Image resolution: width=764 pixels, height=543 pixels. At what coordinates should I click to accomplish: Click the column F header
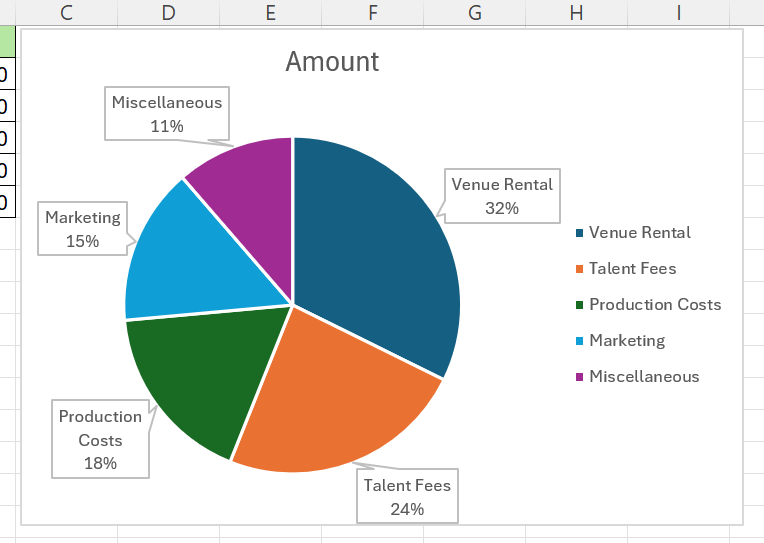pyautogui.click(x=372, y=13)
